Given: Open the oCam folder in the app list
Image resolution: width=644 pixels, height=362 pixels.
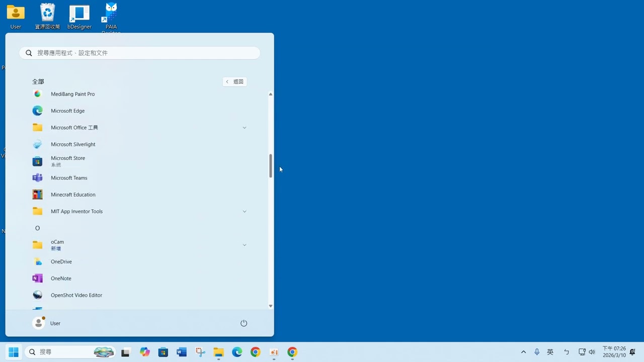Looking at the screenshot, I should pyautogui.click(x=139, y=245).
